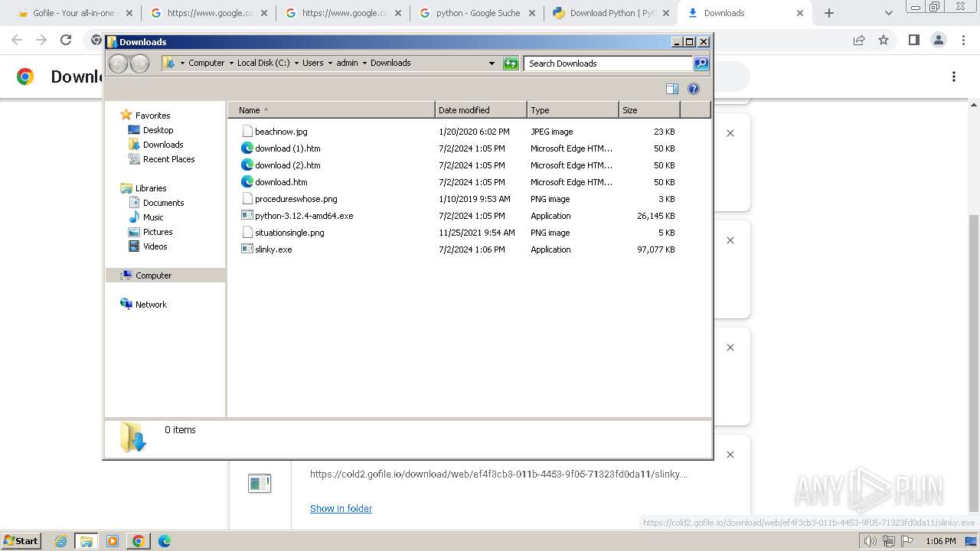Click the Search Downloads input field
The image size is (980, 551).
[609, 64]
